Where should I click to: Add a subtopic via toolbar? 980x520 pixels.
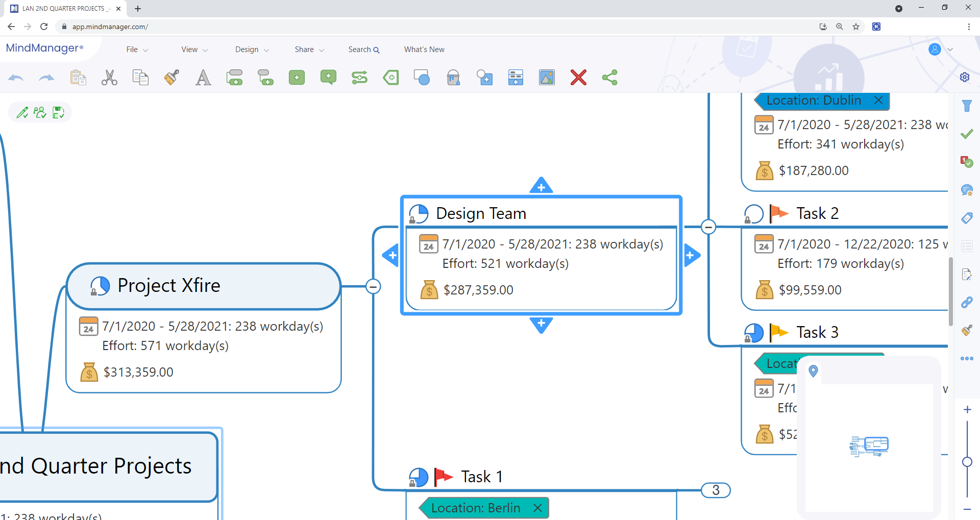(x=265, y=78)
